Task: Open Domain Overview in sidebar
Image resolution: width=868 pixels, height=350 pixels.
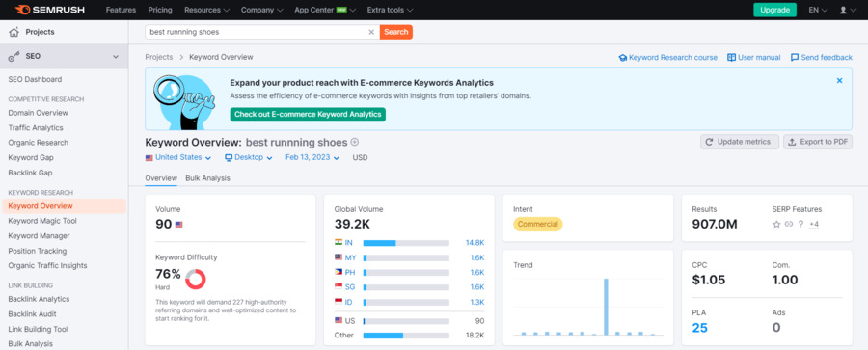Action: (39, 113)
